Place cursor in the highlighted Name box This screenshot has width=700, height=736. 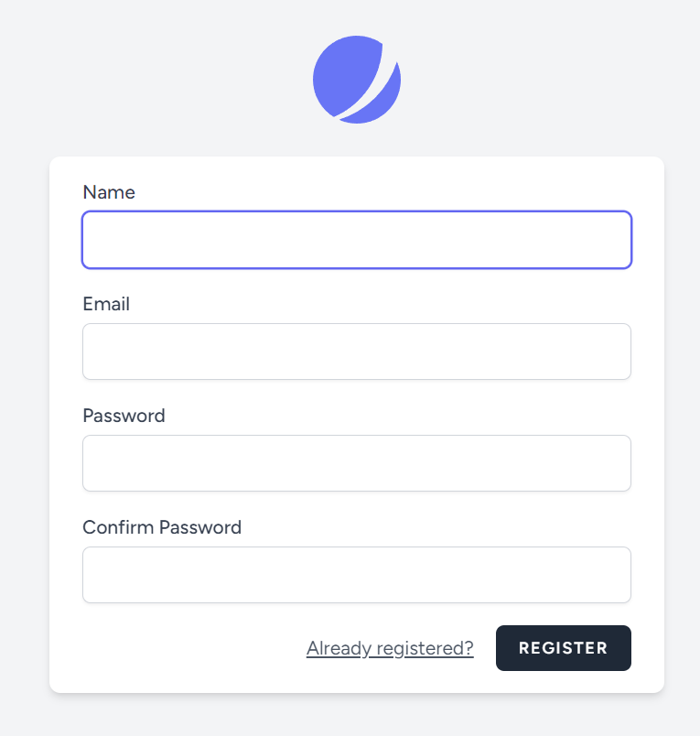pyautogui.click(x=357, y=240)
